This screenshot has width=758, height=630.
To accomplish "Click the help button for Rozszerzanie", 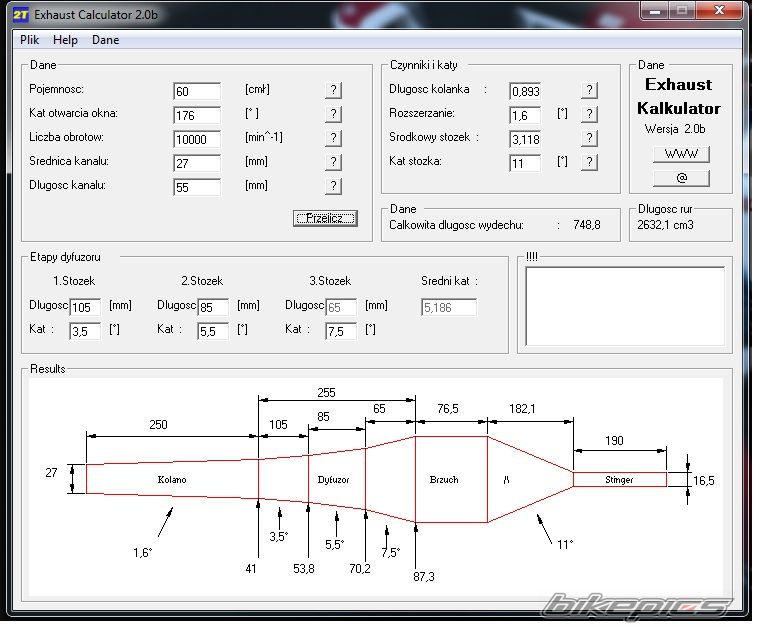I will (x=590, y=114).
